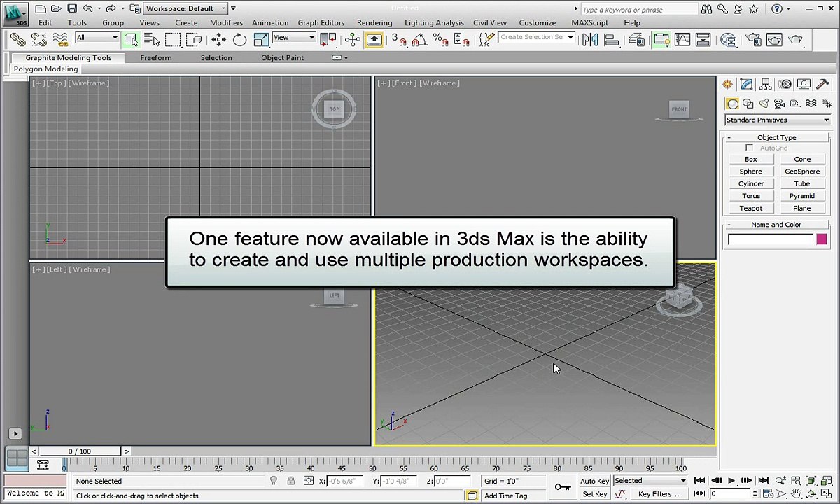
Task: Click the Select and Manipulate icon
Action: 353,39
